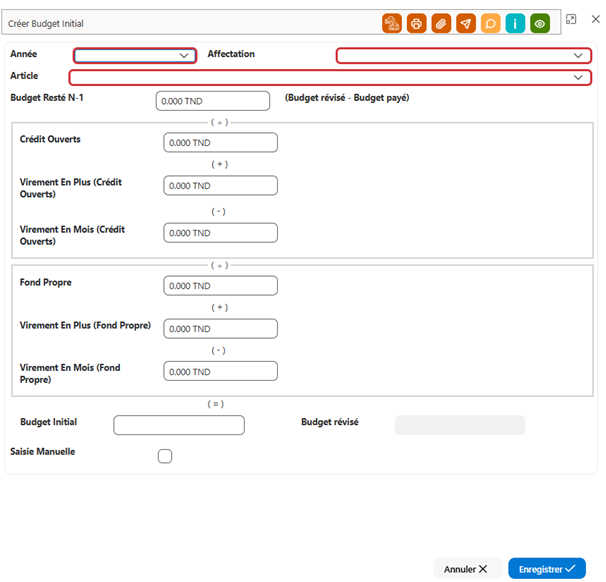
Task: Click the 'Affectation' label
Action: (x=231, y=54)
